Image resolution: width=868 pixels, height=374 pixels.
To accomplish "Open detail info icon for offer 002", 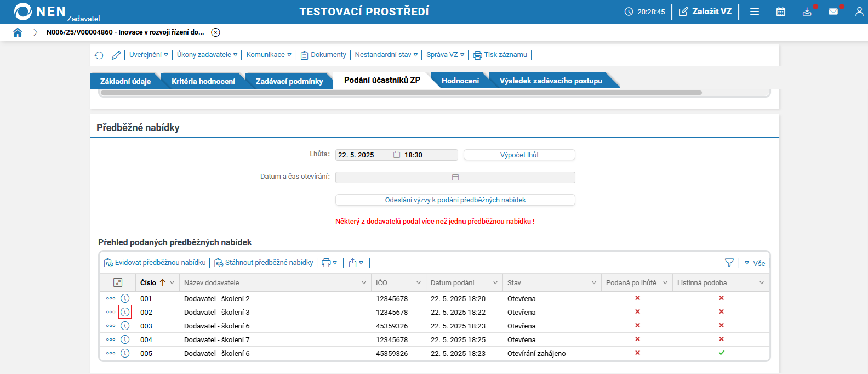I will [125, 312].
